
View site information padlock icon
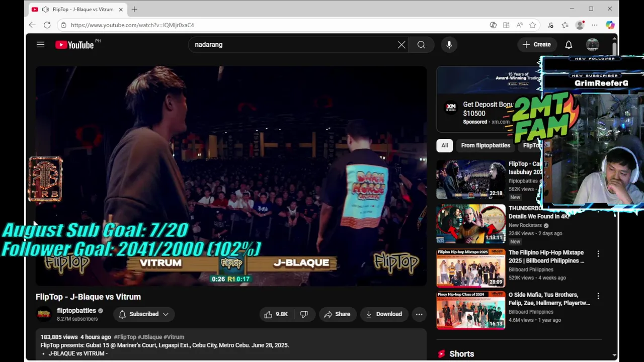pos(63,25)
